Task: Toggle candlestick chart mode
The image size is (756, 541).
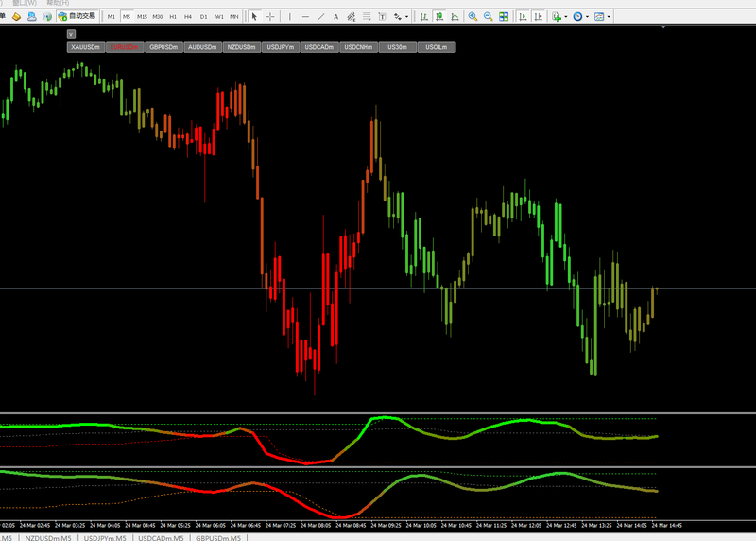Action: tap(439, 17)
